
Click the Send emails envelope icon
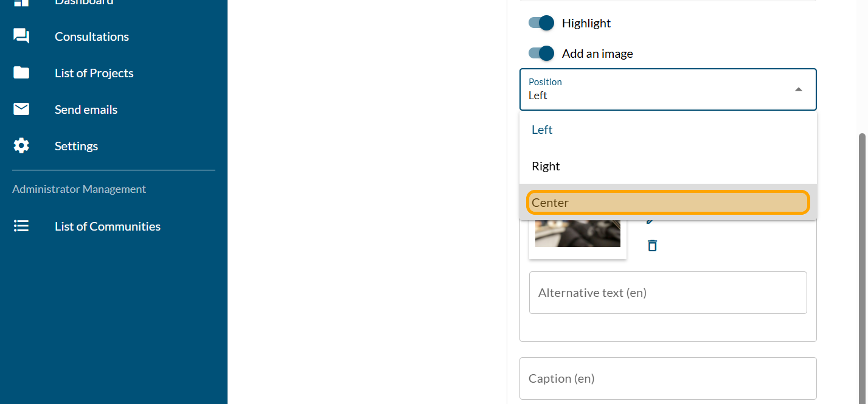(x=21, y=110)
